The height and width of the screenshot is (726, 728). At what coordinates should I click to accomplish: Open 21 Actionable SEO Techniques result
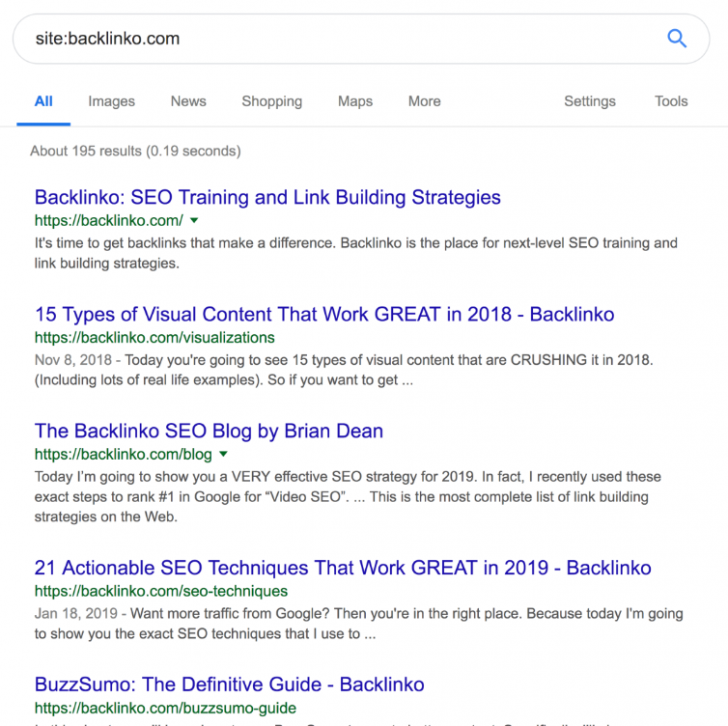click(343, 568)
